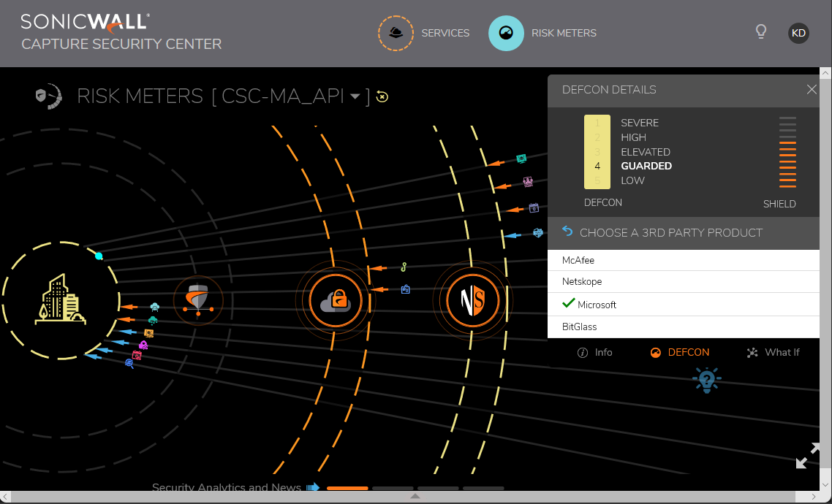The image size is (832, 504).
Task: Click the green hook threat icon
Action: coord(404,267)
